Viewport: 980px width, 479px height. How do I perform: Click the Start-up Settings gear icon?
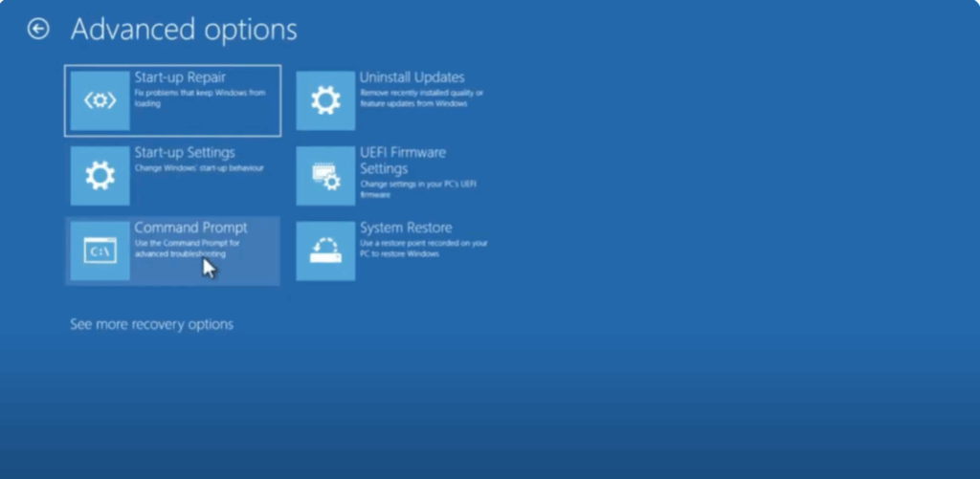point(100,176)
